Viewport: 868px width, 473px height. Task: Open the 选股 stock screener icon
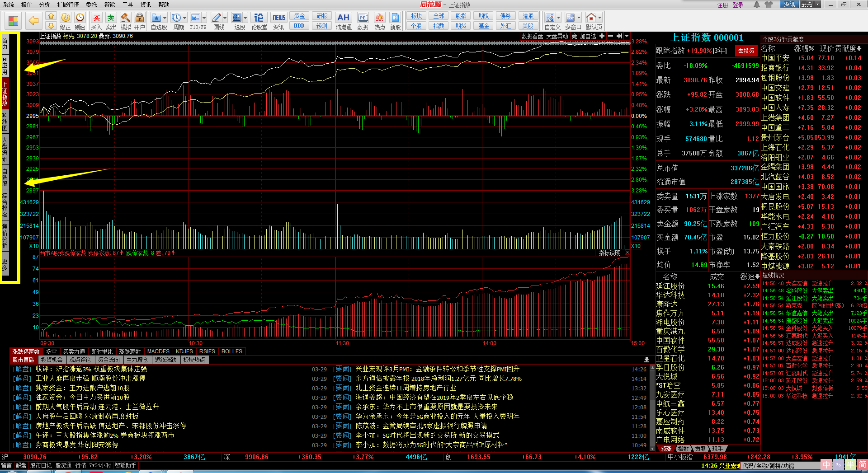pyautogui.click(x=237, y=18)
